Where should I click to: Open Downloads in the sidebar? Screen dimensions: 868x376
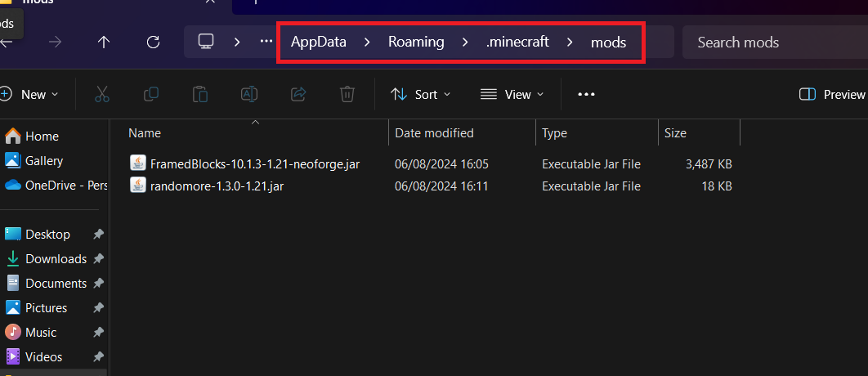[56, 259]
